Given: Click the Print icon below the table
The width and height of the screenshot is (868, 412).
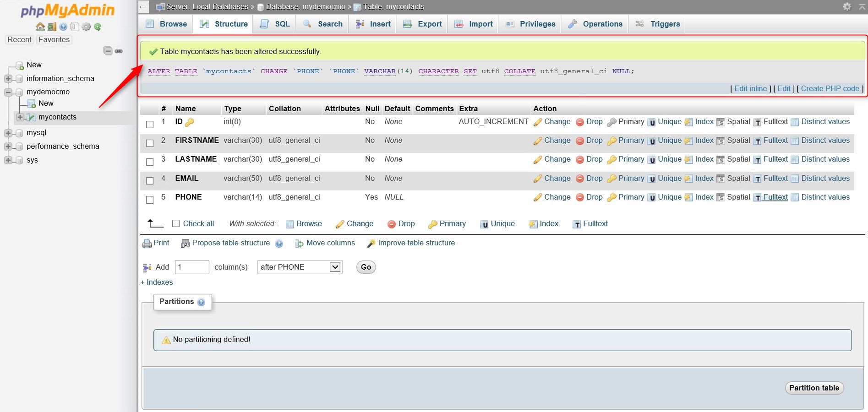Looking at the screenshot, I should [147, 243].
